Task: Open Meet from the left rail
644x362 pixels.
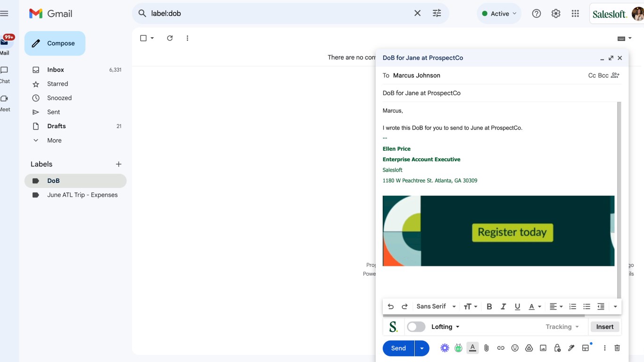Action: (x=4, y=102)
